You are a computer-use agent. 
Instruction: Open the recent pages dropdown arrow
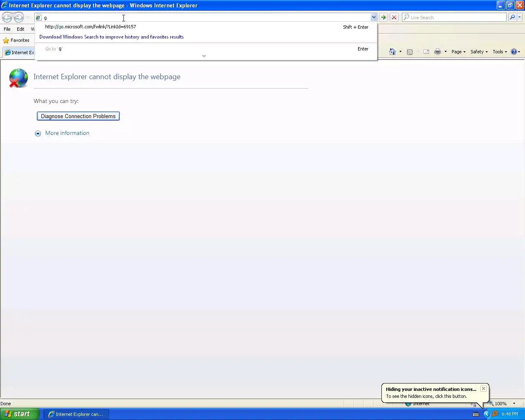coord(27,18)
